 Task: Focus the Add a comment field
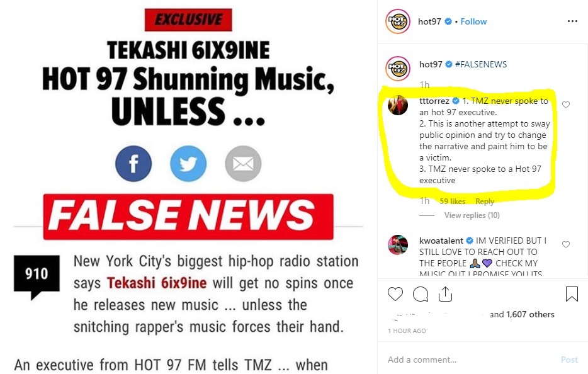click(x=469, y=360)
